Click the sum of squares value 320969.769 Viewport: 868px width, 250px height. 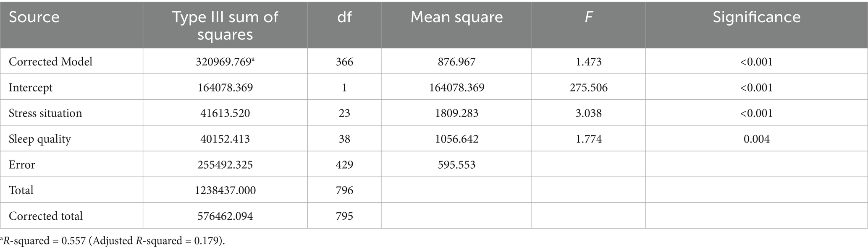point(223,62)
